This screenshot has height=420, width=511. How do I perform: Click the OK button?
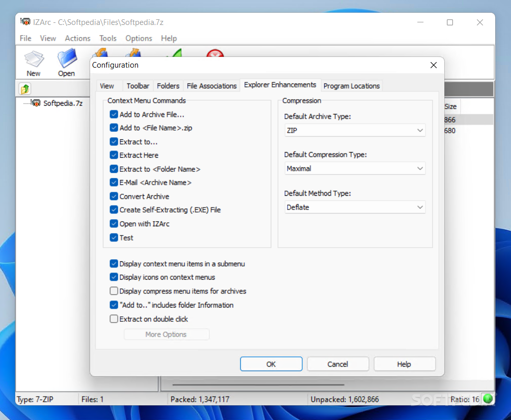coord(271,364)
